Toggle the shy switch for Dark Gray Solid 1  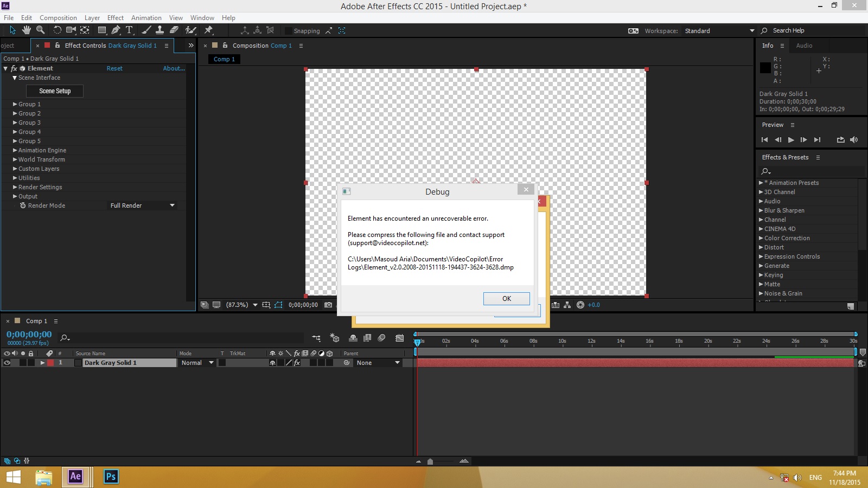272,363
